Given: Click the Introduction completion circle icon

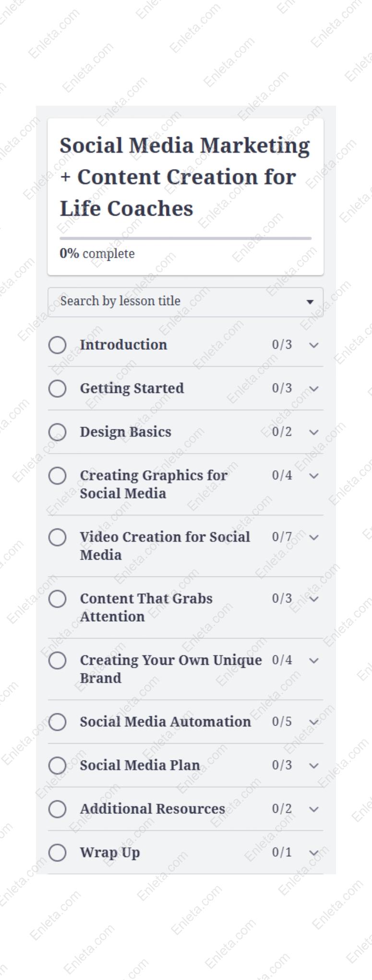Looking at the screenshot, I should 57,345.
